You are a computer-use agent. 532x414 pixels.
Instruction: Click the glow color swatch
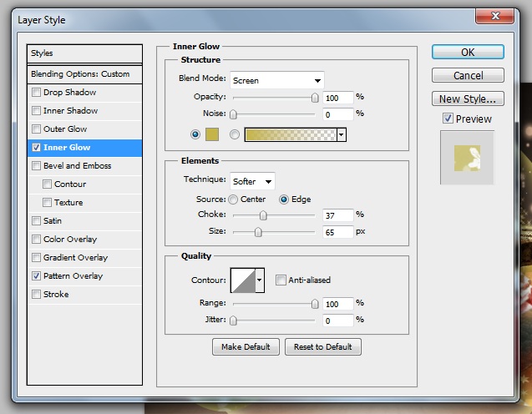[212, 134]
